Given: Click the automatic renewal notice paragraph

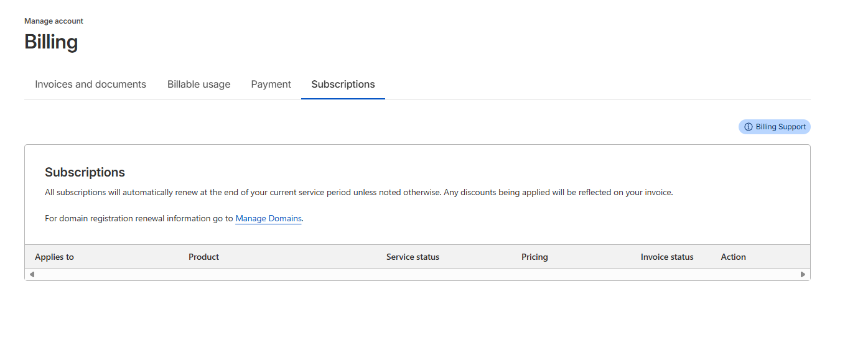Looking at the screenshot, I should pos(358,193).
